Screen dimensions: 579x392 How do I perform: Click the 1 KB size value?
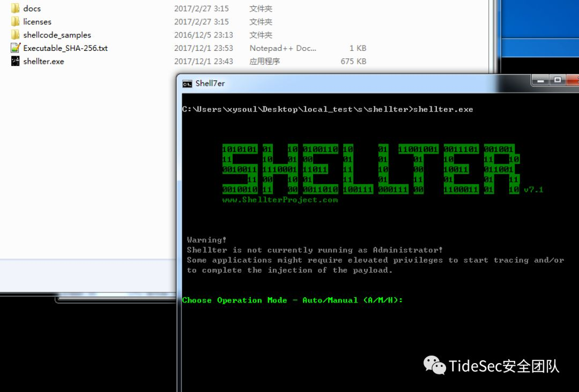[x=358, y=48]
